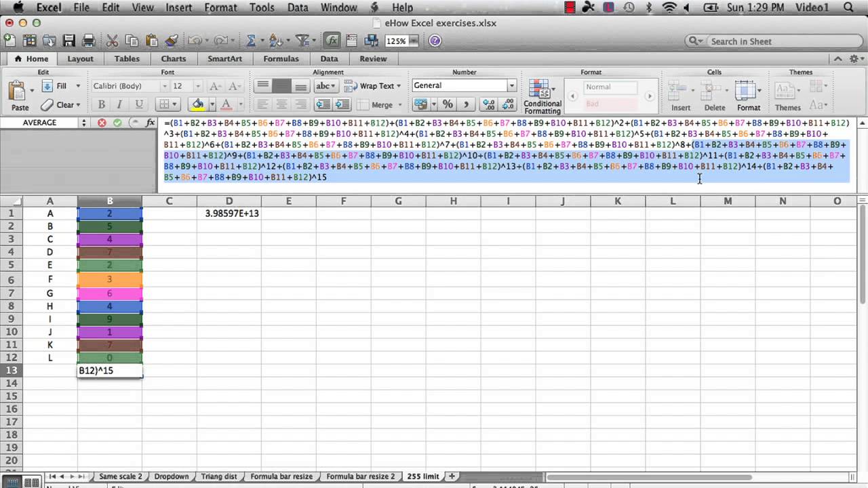The width and height of the screenshot is (868, 488).
Task: Toggle Align Top vertical alignment
Action: pyautogui.click(x=262, y=86)
